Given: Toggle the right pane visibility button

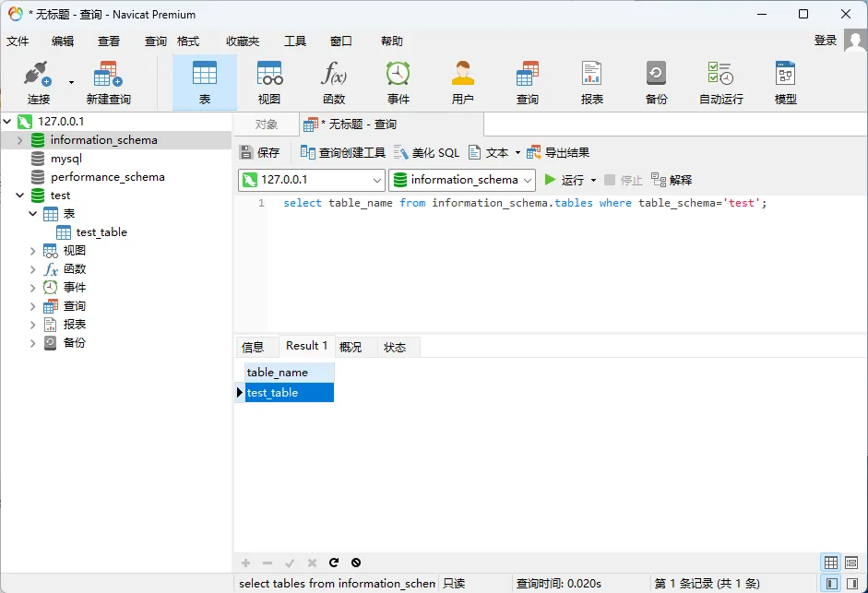Looking at the screenshot, I should (x=853, y=584).
